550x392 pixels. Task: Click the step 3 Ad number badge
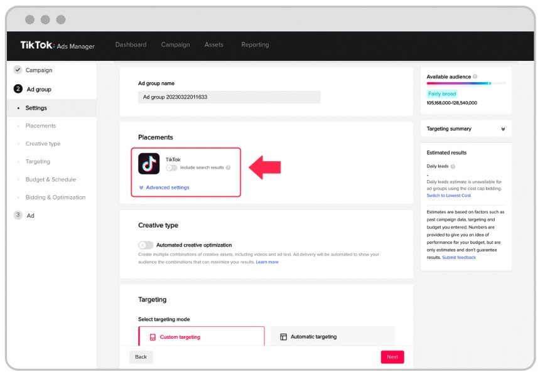tap(18, 215)
